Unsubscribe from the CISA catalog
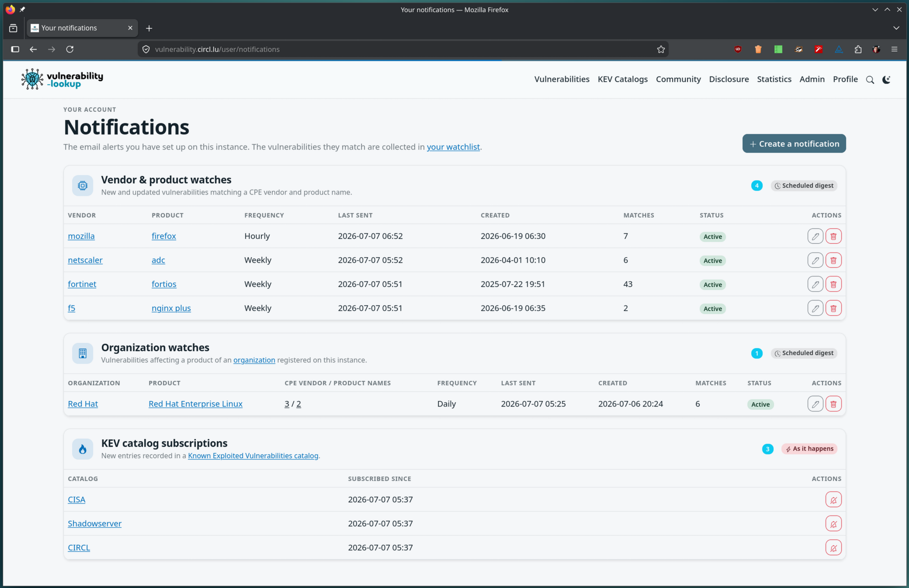This screenshot has height=588, width=909. click(833, 500)
